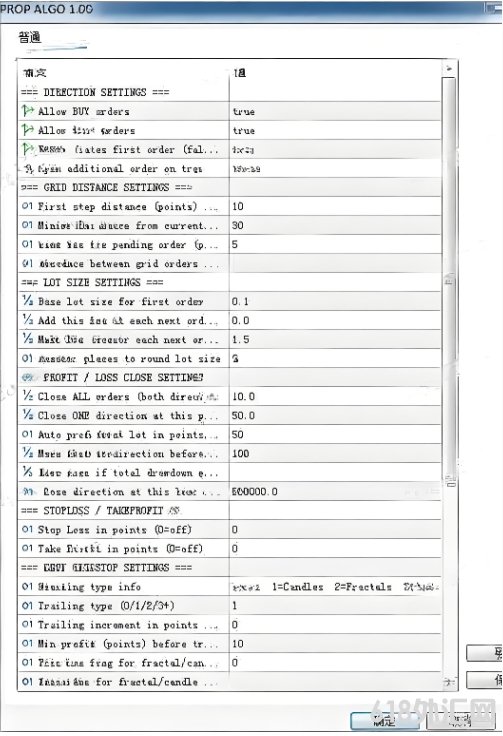Screen dimensions: 503x736
Task: Click the ½ icon beside Close ONE direction
Action: [28, 415]
